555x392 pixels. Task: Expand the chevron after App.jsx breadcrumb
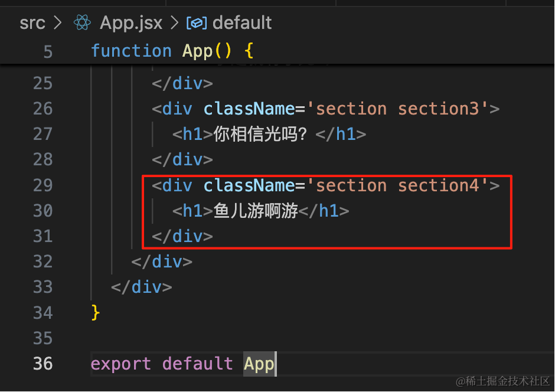point(174,23)
